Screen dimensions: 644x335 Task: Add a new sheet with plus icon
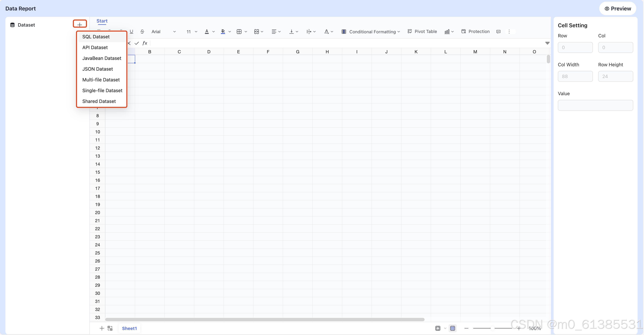102,328
